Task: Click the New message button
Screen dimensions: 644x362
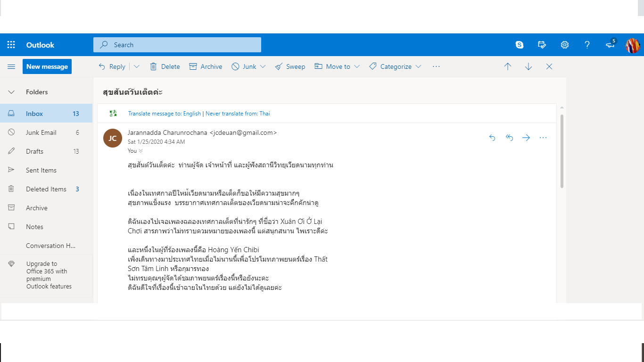Action: (47, 66)
